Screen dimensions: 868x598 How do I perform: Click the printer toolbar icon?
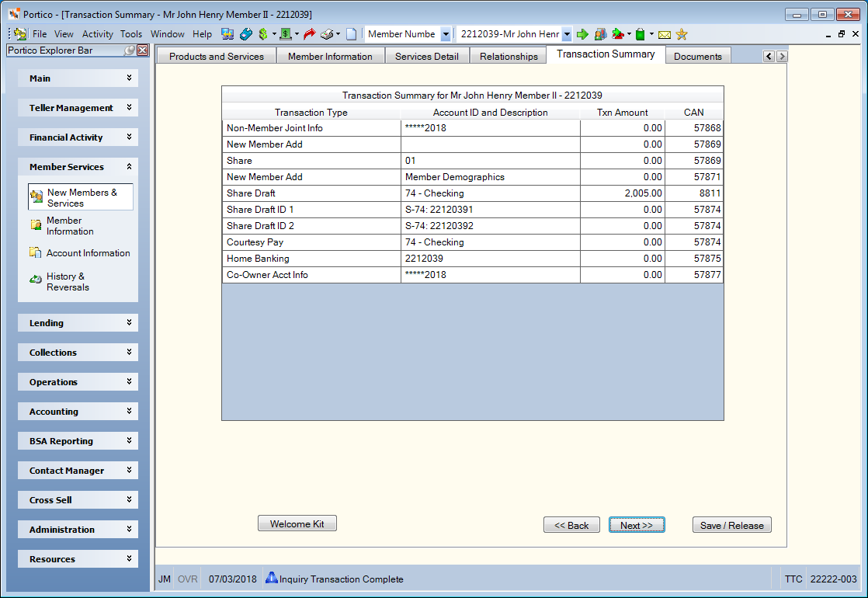coord(327,34)
